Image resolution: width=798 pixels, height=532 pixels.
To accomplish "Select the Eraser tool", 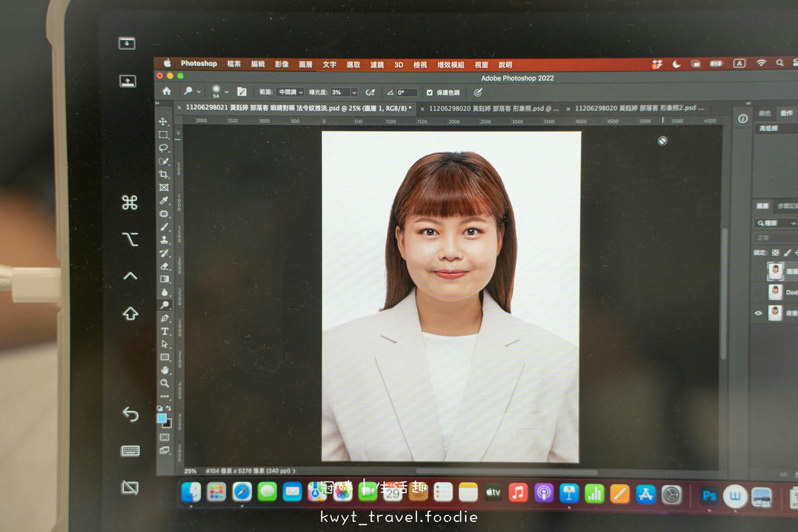I will (x=164, y=266).
